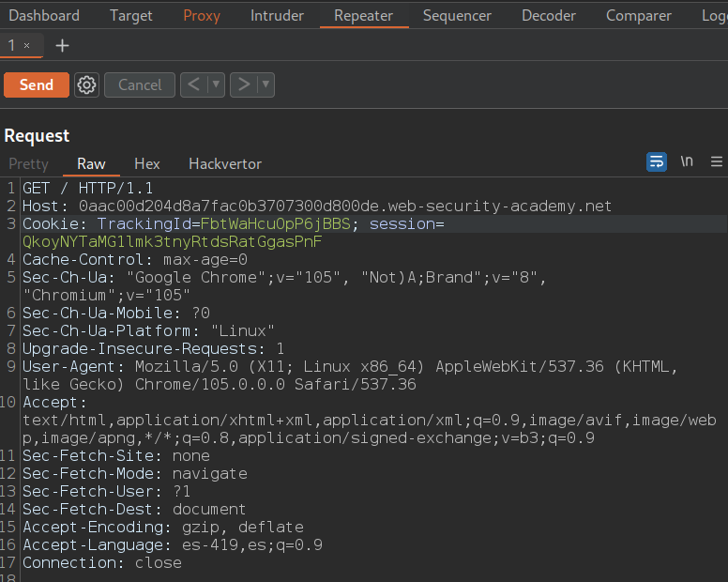Add new Repeater tab with plus
The height and width of the screenshot is (582, 728).
click(62, 45)
